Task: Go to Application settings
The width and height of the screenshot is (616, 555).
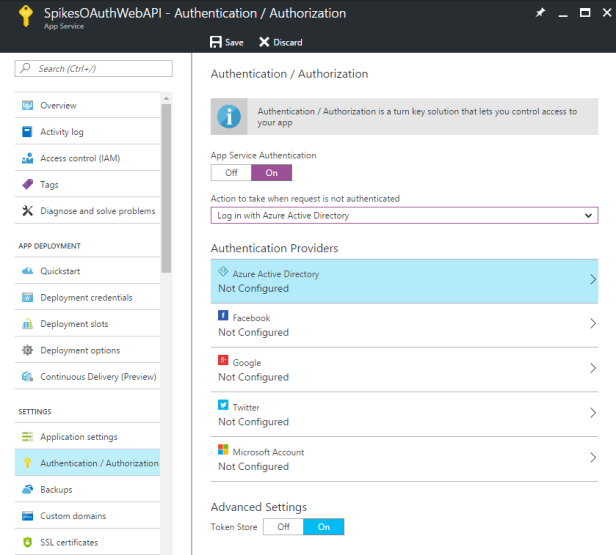Action: 87,436
